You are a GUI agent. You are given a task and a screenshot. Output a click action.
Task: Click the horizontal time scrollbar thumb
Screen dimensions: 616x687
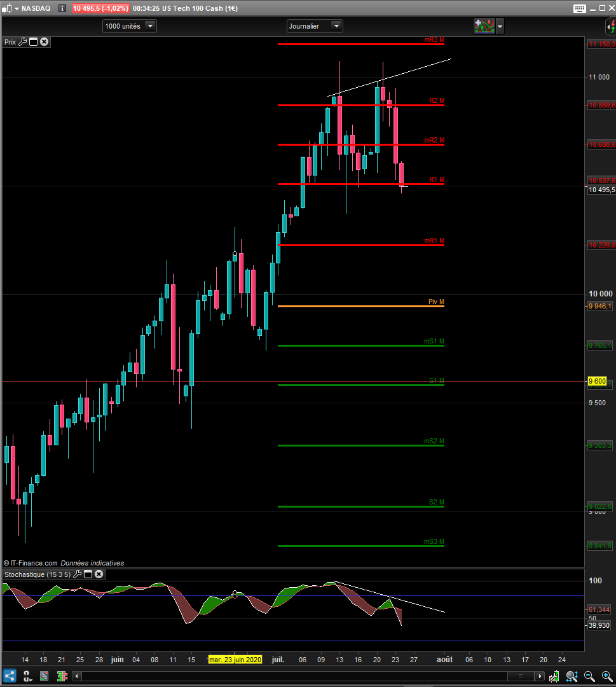[521, 676]
